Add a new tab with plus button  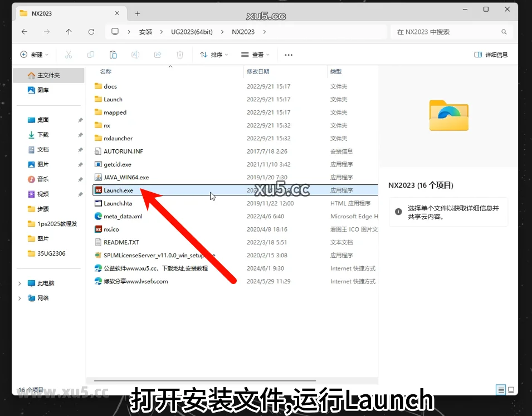[x=138, y=13]
